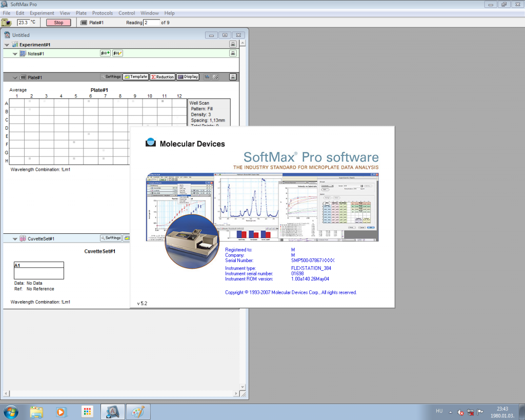Stop the plate reading

[x=58, y=23]
